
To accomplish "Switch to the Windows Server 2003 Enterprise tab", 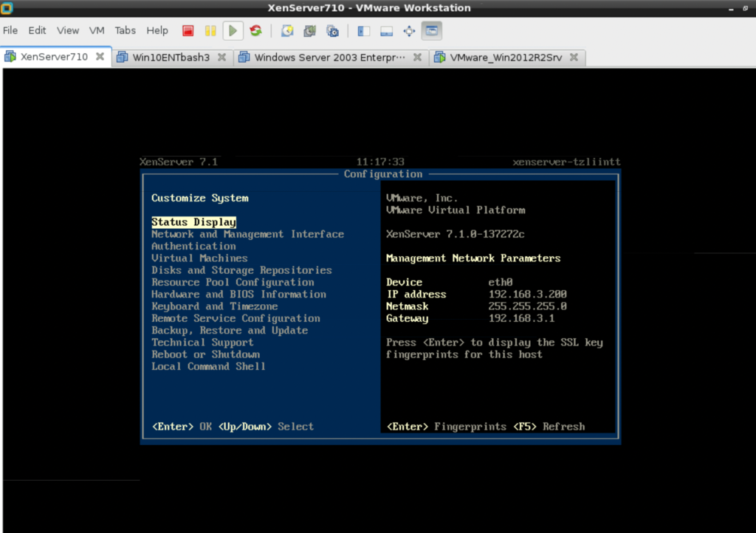I will coord(330,58).
